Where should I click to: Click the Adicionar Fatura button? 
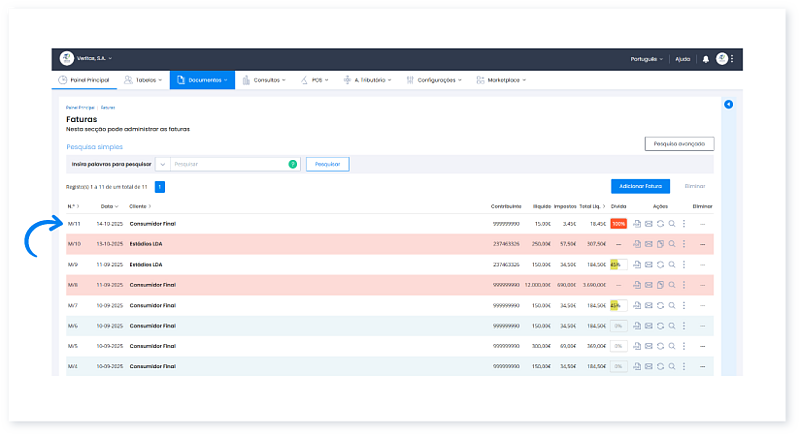coord(640,186)
